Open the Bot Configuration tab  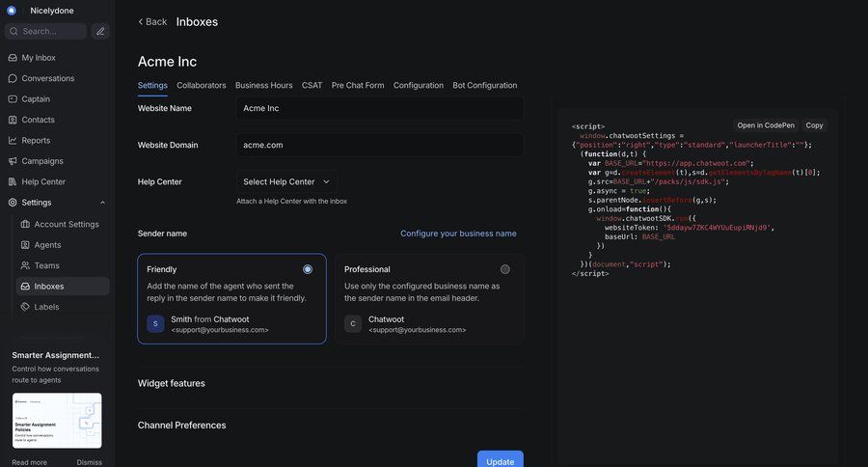point(484,85)
